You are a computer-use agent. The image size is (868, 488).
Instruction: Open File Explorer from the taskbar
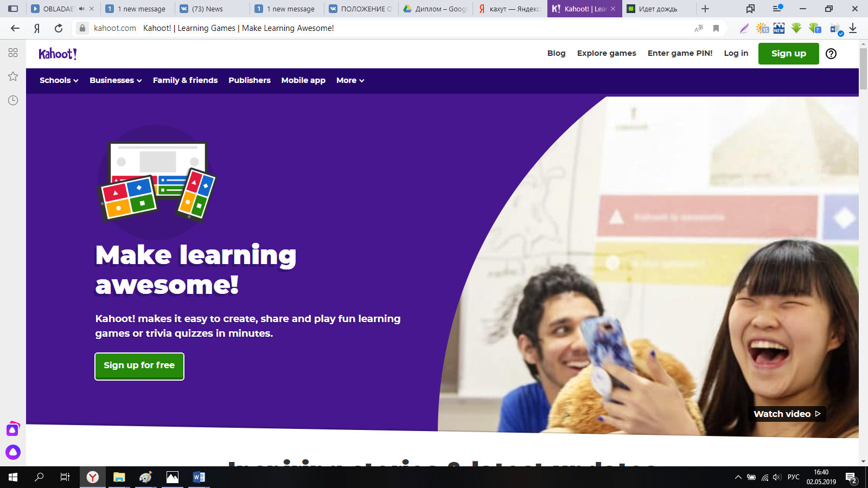click(x=119, y=477)
